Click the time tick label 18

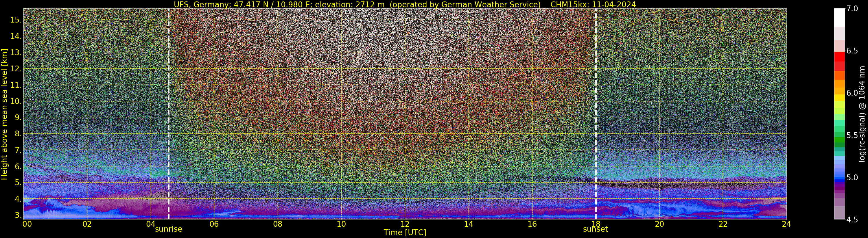point(596,224)
